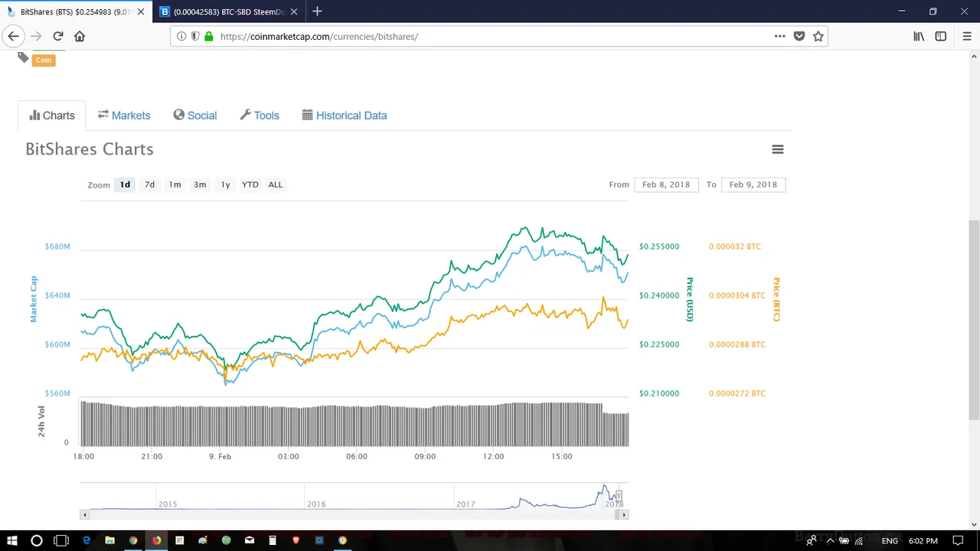Set chart zoom to 1d
Image resolution: width=980 pixels, height=551 pixels.
coord(125,184)
